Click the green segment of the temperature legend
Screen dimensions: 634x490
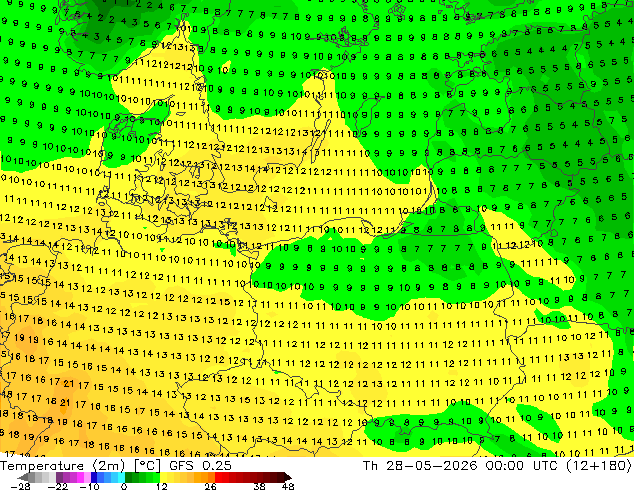(x=142, y=478)
